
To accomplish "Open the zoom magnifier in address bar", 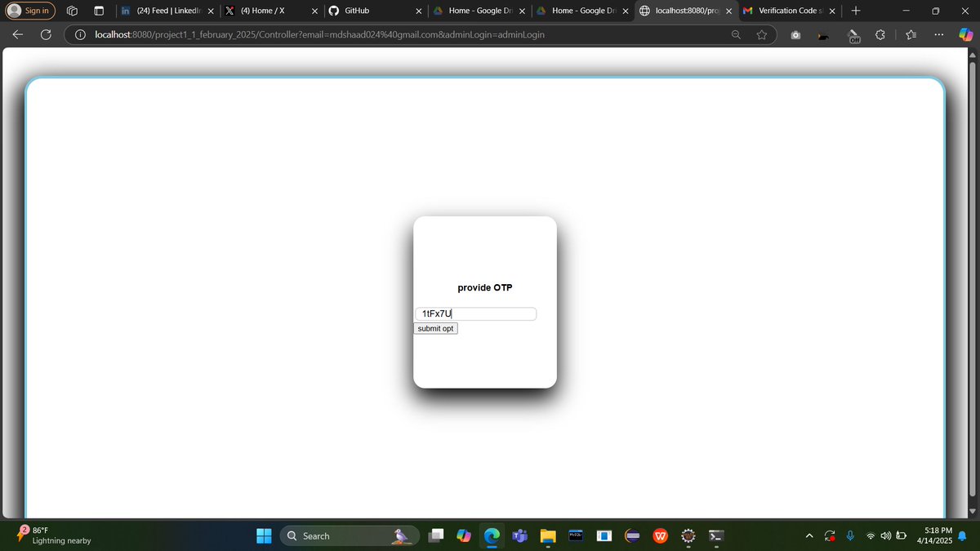I will 737,35.
